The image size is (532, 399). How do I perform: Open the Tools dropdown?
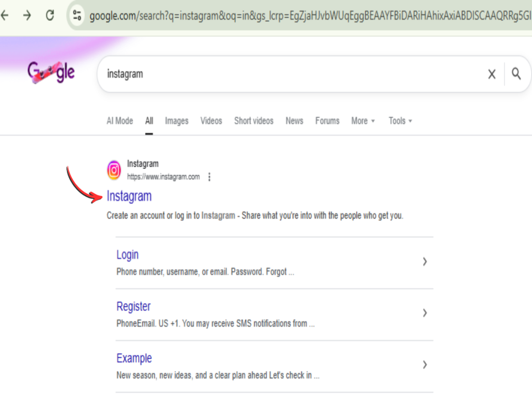400,121
